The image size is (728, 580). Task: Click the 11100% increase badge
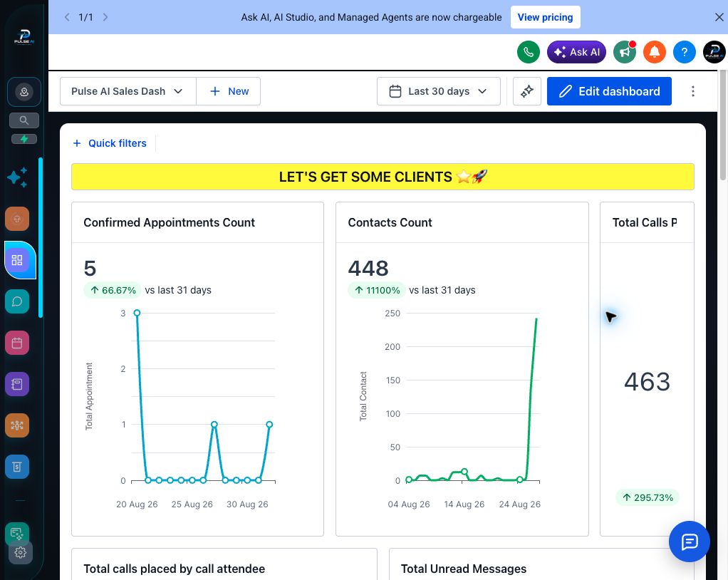377,290
